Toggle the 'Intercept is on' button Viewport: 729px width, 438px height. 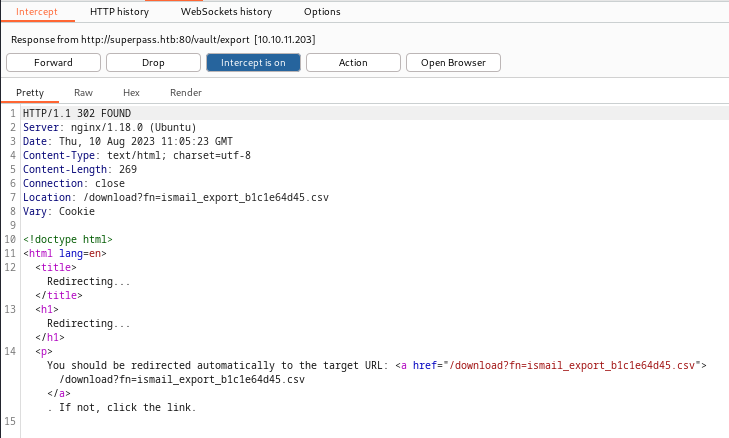(253, 63)
